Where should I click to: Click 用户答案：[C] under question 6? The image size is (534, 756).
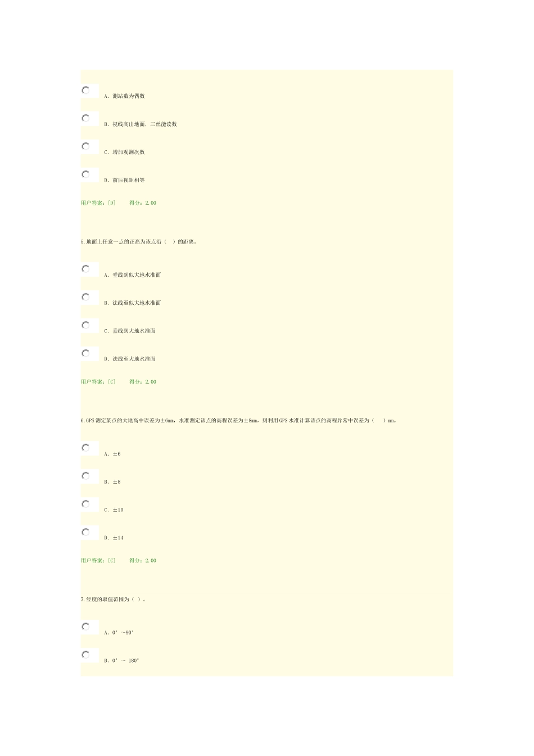coord(98,561)
